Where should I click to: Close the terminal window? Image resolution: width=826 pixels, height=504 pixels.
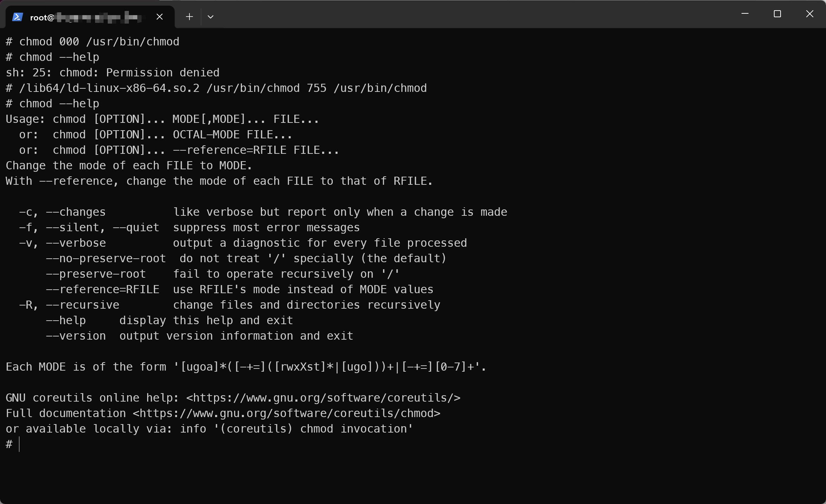[810, 14]
